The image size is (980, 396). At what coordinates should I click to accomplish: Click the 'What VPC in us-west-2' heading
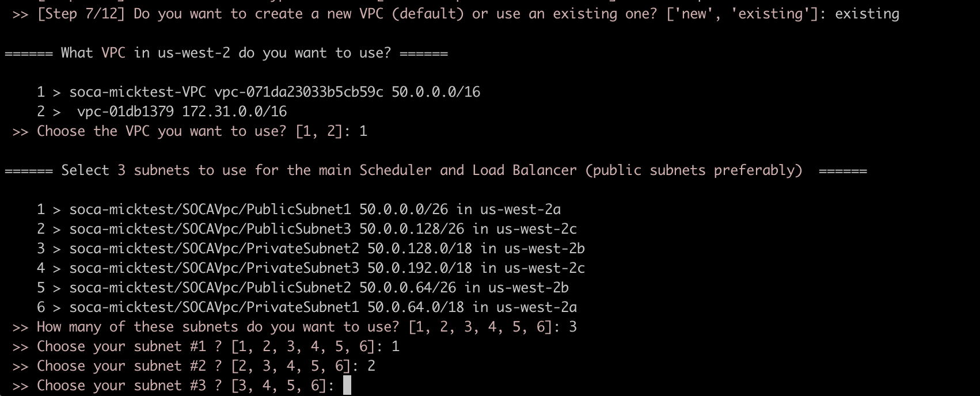(226, 53)
